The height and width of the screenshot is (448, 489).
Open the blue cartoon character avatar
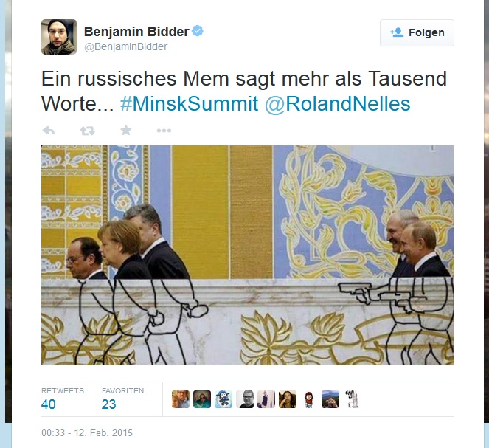click(223, 399)
